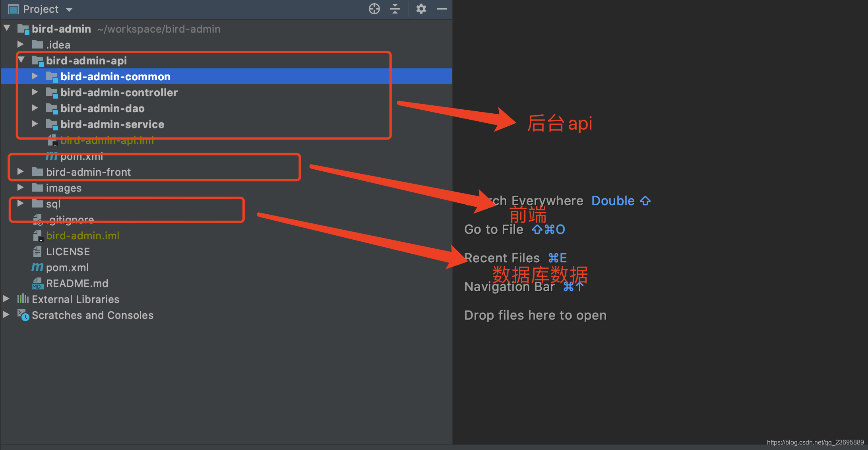Image resolution: width=868 pixels, height=450 pixels.
Task: Click the bird-admin-dao module icon
Action: [52, 109]
